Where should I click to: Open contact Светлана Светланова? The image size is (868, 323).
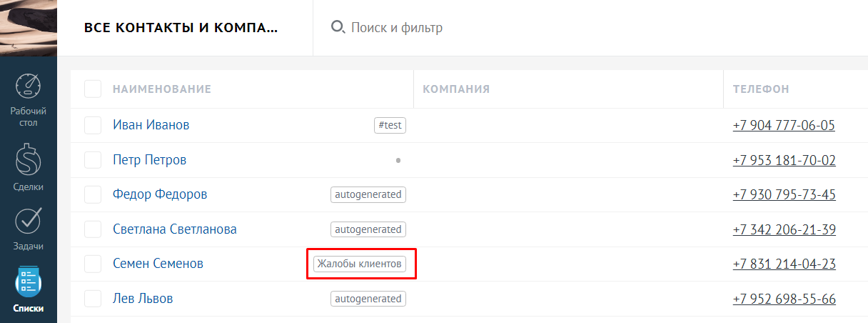175,229
